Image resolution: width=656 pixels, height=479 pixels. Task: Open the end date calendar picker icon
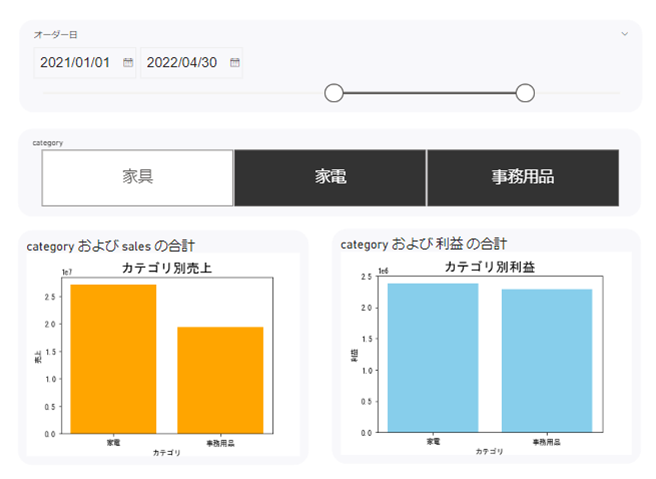pyautogui.click(x=234, y=63)
